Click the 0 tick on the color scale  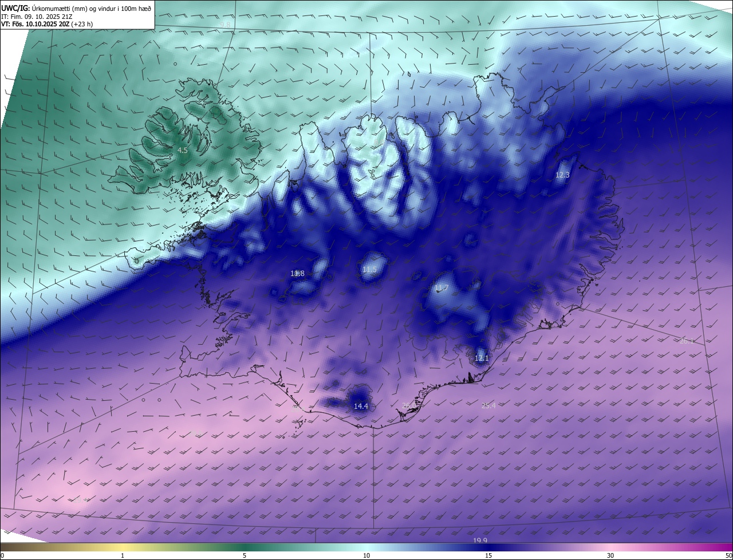click(x=2, y=556)
